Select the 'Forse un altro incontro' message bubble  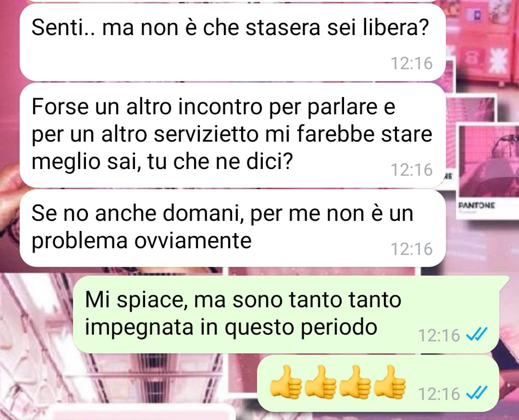[x=233, y=135]
